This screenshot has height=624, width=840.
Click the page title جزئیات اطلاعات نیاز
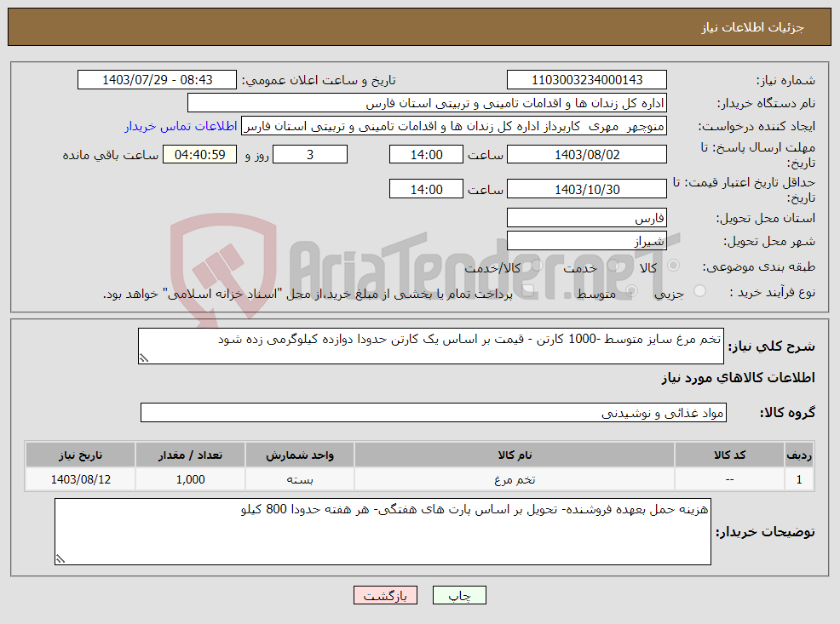[753, 27]
